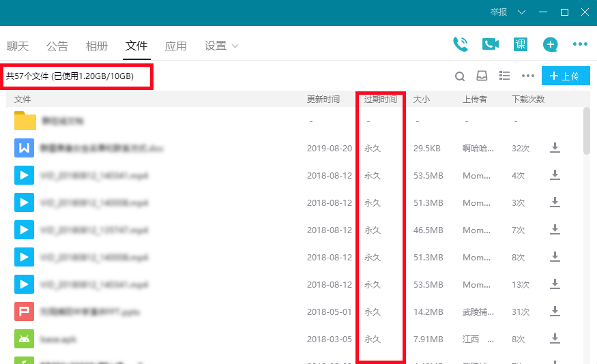
Task: Click the inbox tray icon in file toolbar
Action: point(482,76)
